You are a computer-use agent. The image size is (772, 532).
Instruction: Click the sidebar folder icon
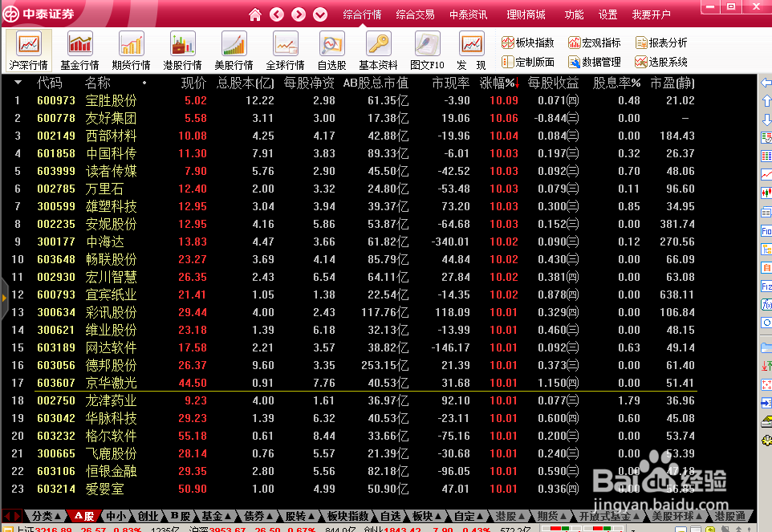[x=766, y=347]
